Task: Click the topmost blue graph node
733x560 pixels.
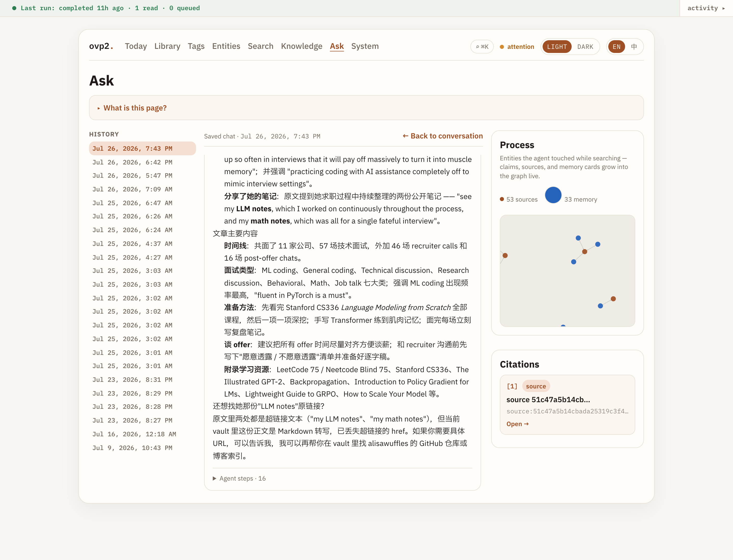Action: pos(578,238)
